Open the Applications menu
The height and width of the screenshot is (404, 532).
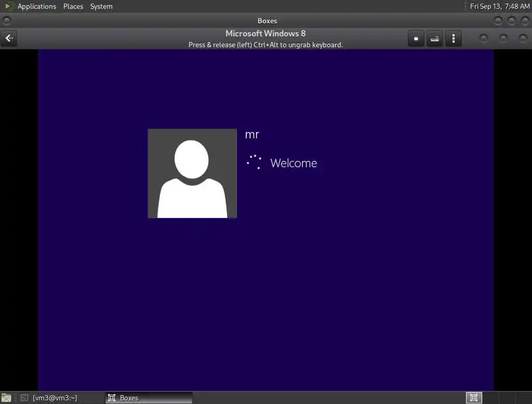pos(37,6)
